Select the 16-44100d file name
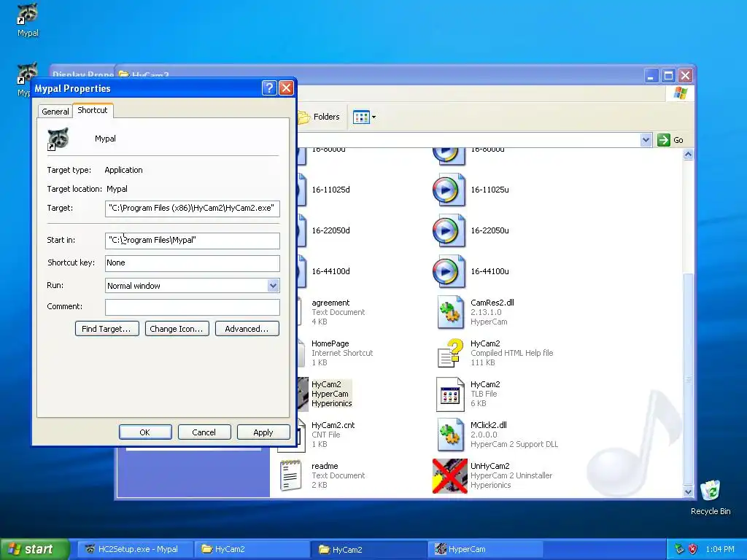Screen dimensions: 747x560 (x=330, y=271)
